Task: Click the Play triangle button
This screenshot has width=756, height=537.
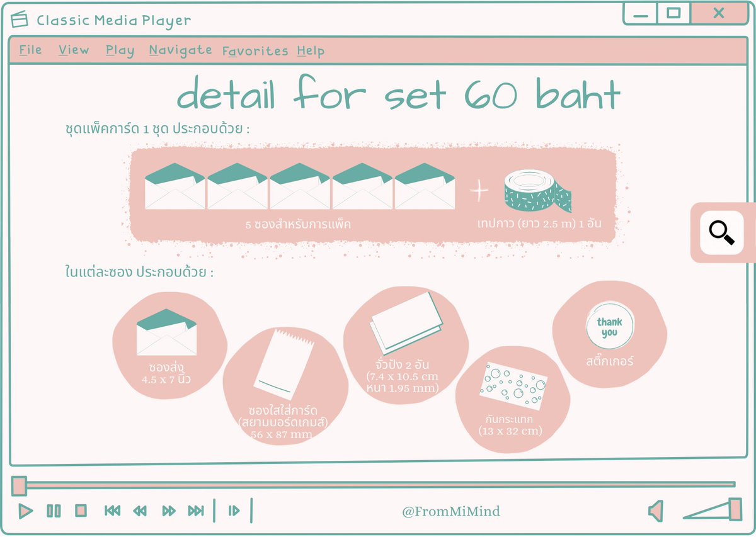Action: tap(25, 511)
